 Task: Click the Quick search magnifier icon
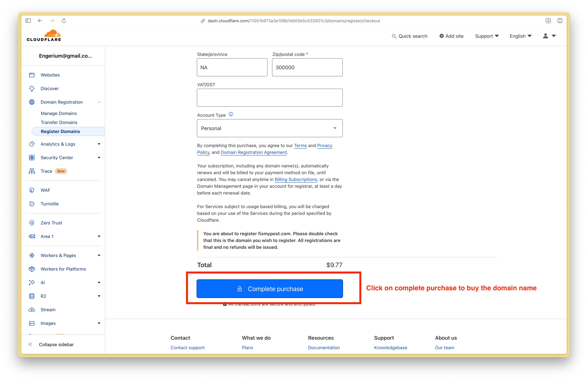pos(394,36)
